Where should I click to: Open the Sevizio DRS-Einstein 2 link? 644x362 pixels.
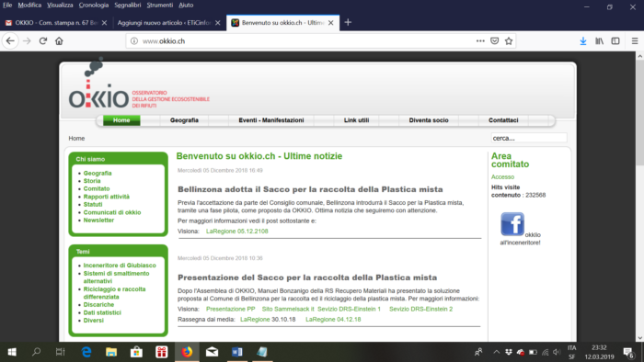point(421,309)
